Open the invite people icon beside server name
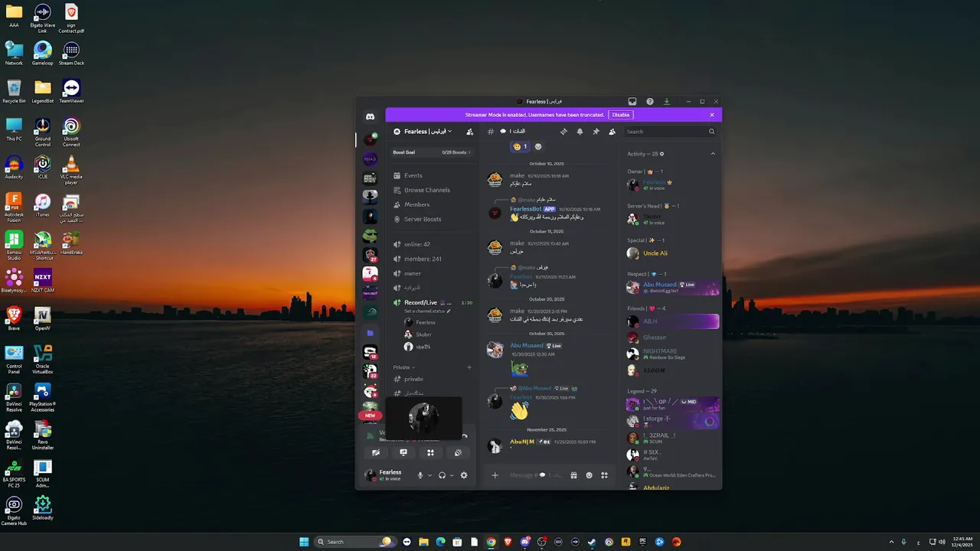The height and width of the screenshot is (551, 980). click(469, 132)
